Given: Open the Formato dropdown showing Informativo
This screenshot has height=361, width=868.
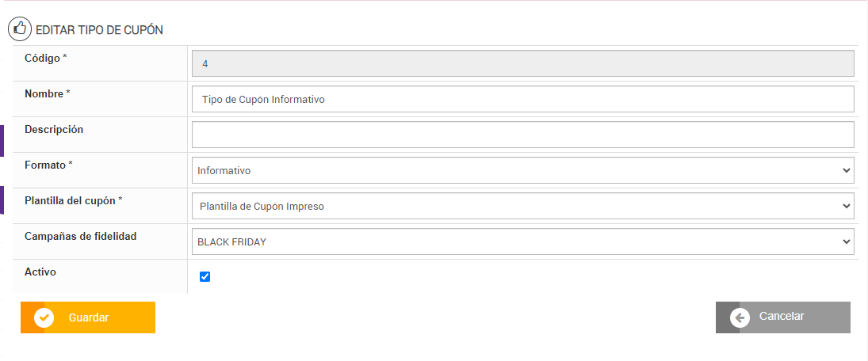Looking at the screenshot, I should point(522,170).
